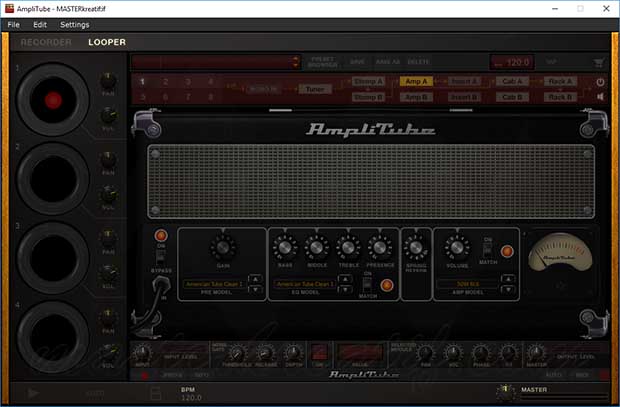Select the Amp B module
The image size is (620, 407).
416,97
